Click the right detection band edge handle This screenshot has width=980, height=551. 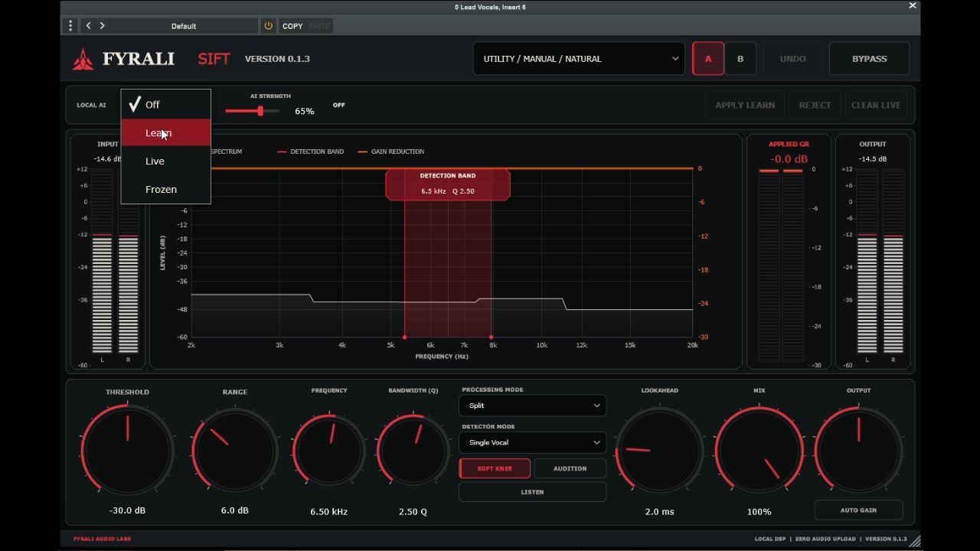[x=491, y=337]
